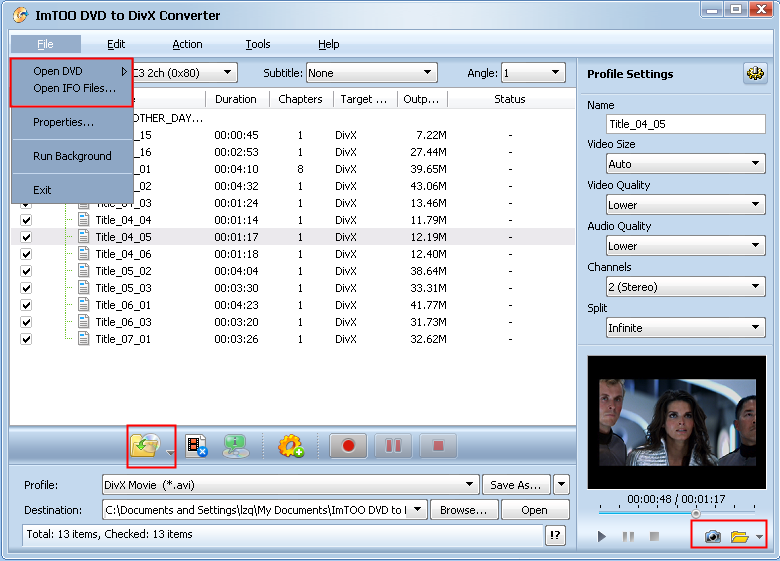Viewport: 780px width, 561px height.
Task: Click the disc info toolbar icon
Action: pyautogui.click(x=235, y=446)
